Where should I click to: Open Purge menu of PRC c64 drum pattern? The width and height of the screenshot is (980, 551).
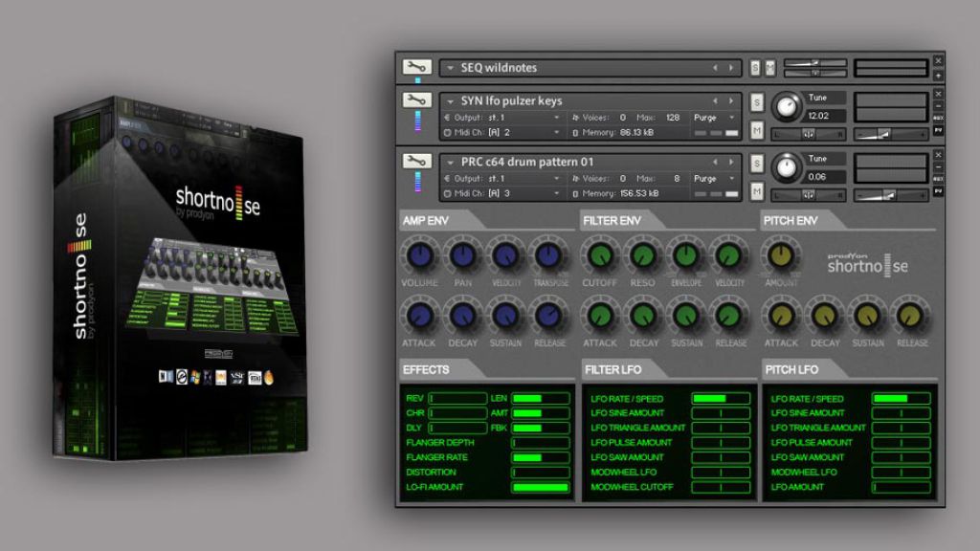point(713,179)
